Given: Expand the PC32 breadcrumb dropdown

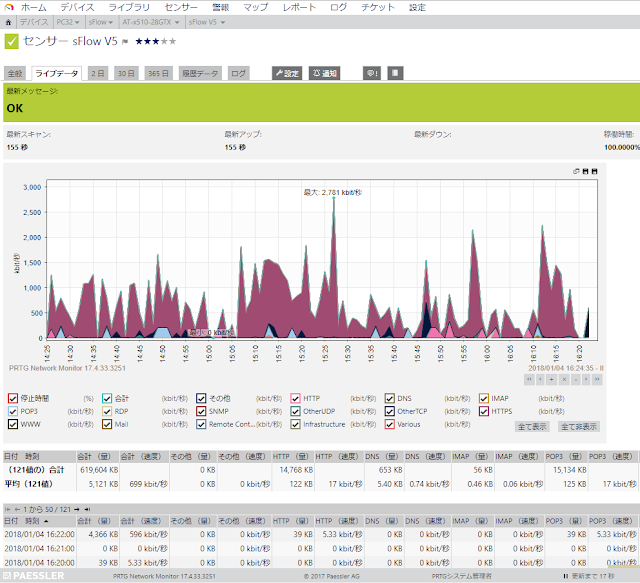Looking at the screenshot, I should (x=77, y=22).
